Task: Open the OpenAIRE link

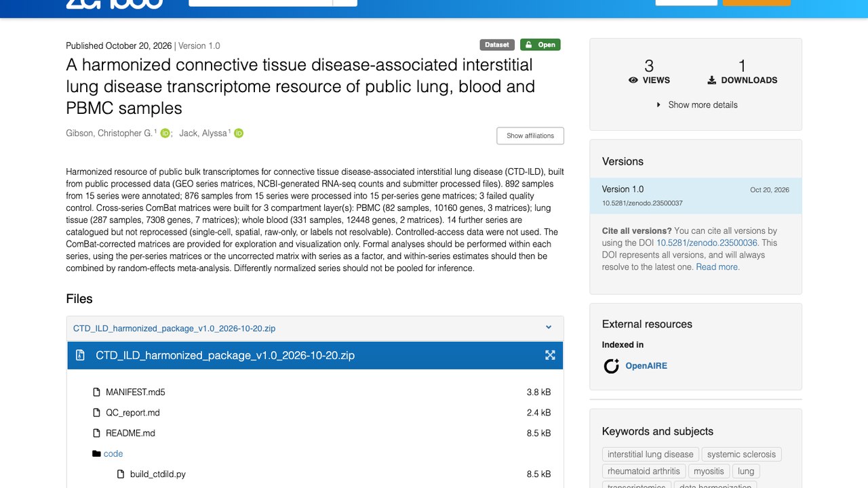Action: (646, 366)
